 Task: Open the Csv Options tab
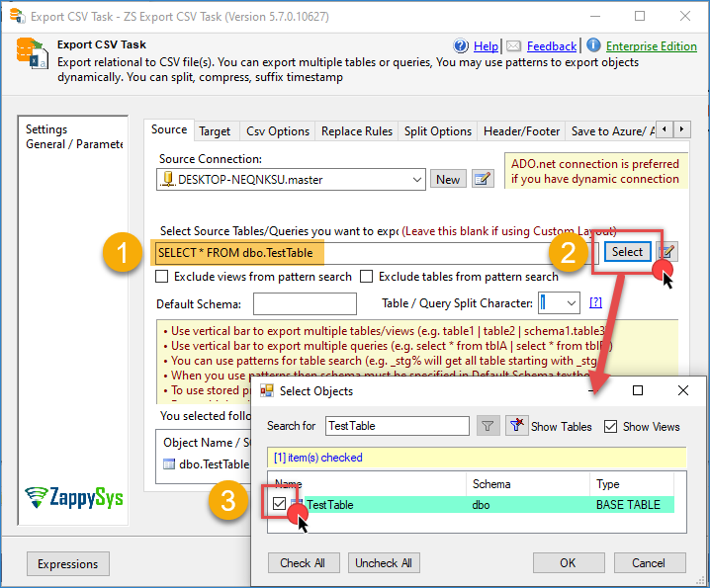[278, 131]
